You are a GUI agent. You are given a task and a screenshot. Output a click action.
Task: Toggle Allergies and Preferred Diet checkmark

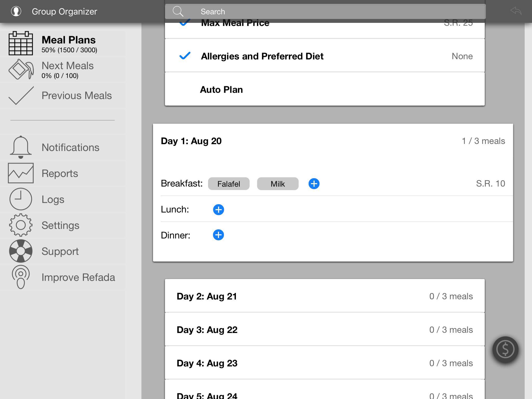(x=185, y=56)
